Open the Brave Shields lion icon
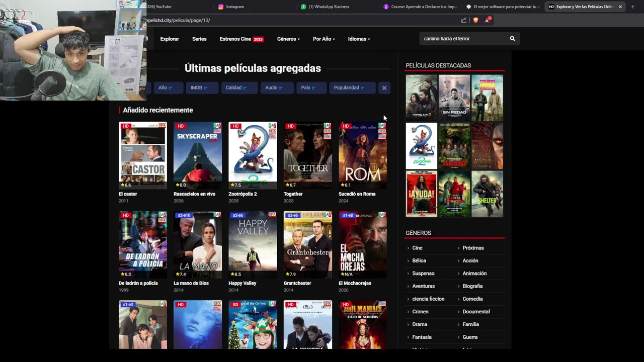The image size is (644, 362). click(x=475, y=20)
